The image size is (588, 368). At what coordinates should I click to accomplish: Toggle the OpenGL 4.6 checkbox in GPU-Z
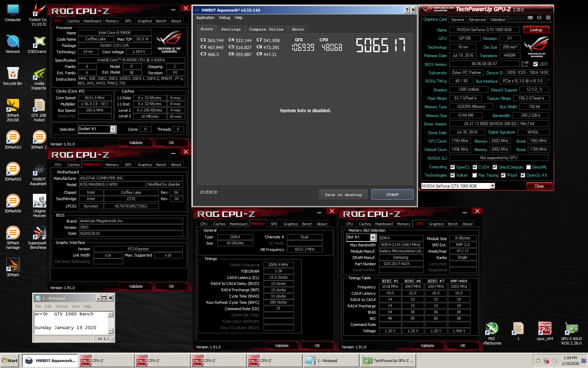pos(523,175)
